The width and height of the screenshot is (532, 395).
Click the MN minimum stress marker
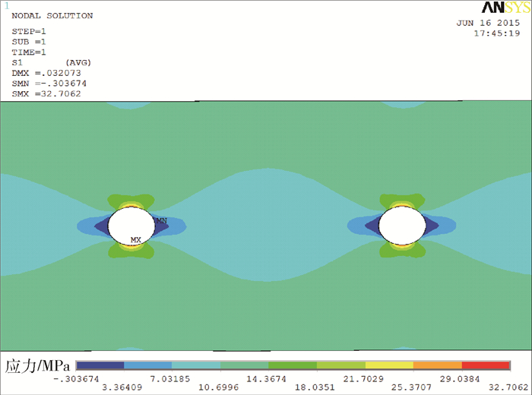pyautogui.click(x=160, y=220)
